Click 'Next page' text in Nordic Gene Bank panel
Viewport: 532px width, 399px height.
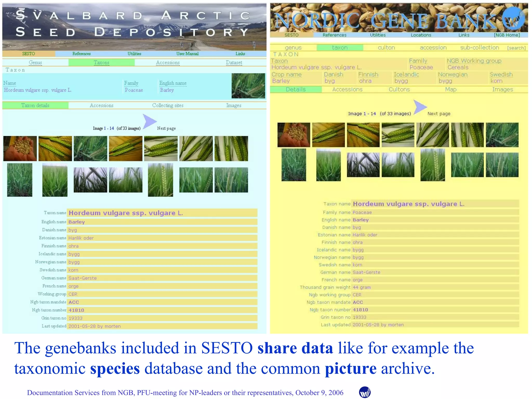tap(439, 114)
